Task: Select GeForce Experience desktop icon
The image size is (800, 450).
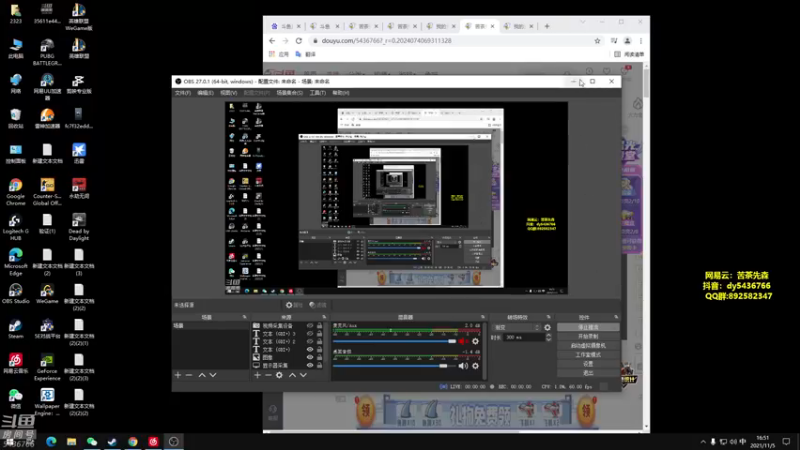Action: pos(47,368)
